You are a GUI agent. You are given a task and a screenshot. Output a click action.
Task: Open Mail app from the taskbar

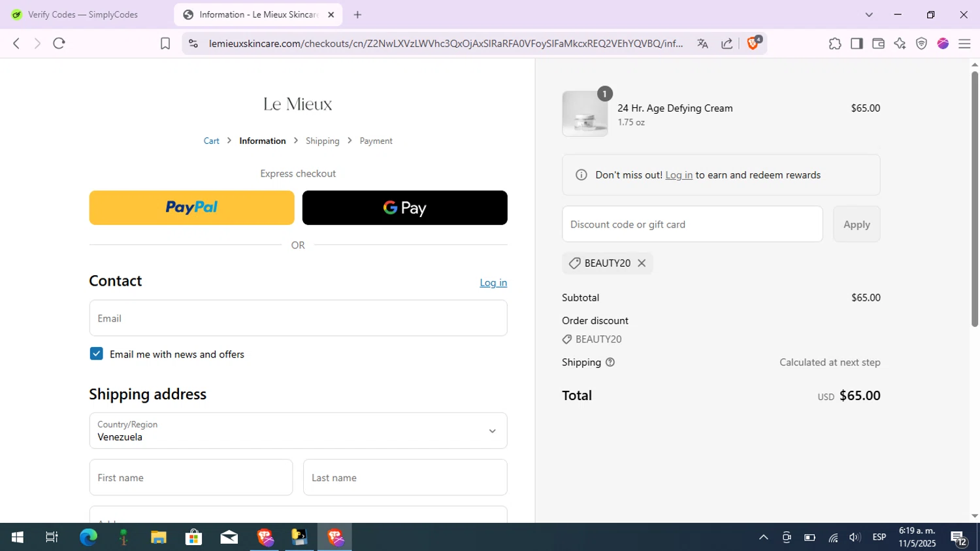(229, 537)
